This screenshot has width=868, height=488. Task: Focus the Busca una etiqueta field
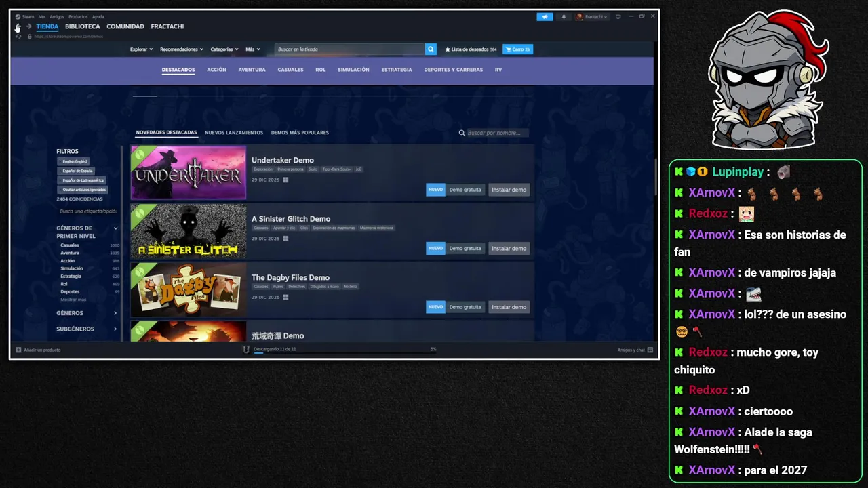coord(88,211)
